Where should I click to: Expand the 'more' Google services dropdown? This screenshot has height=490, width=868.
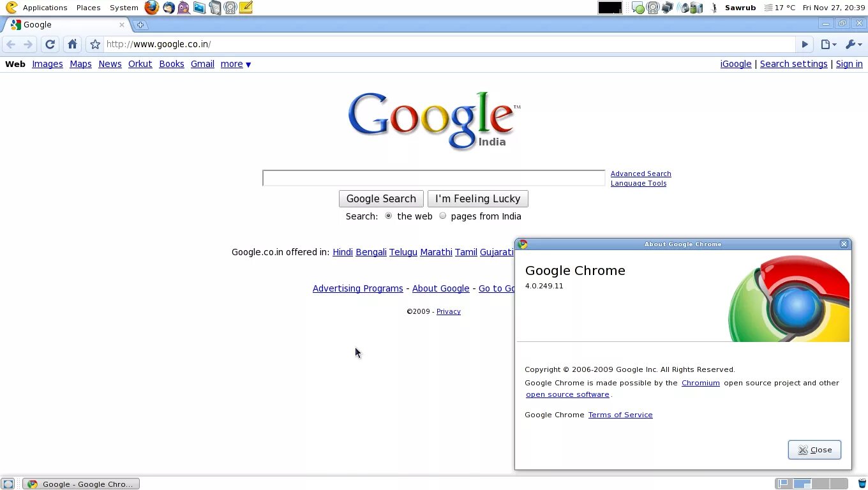tap(236, 64)
